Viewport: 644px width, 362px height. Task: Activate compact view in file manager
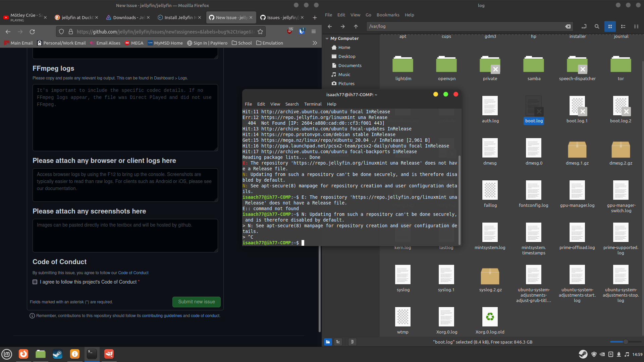click(x=637, y=26)
